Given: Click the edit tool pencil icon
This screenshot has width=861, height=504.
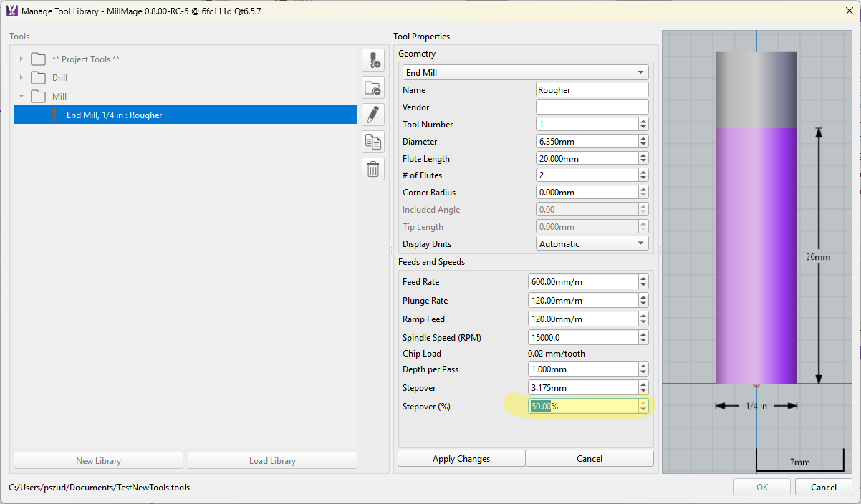Looking at the screenshot, I should pyautogui.click(x=373, y=115).
